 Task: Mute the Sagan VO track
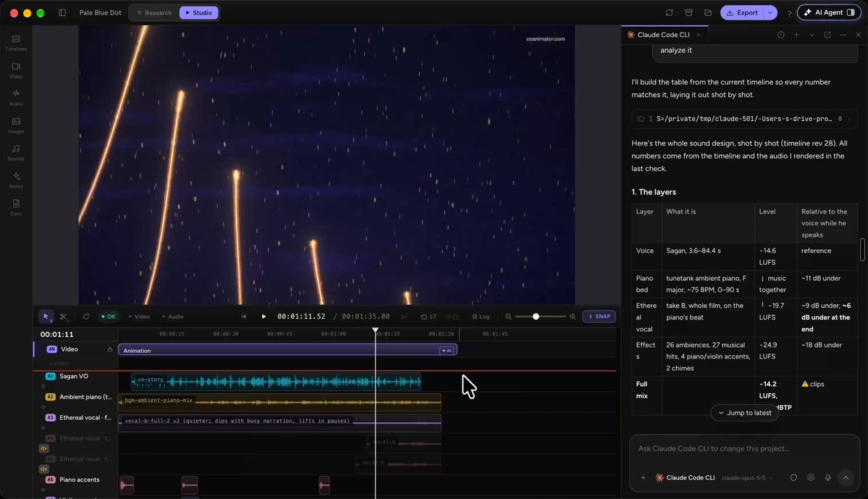click(x=43, y=386)
